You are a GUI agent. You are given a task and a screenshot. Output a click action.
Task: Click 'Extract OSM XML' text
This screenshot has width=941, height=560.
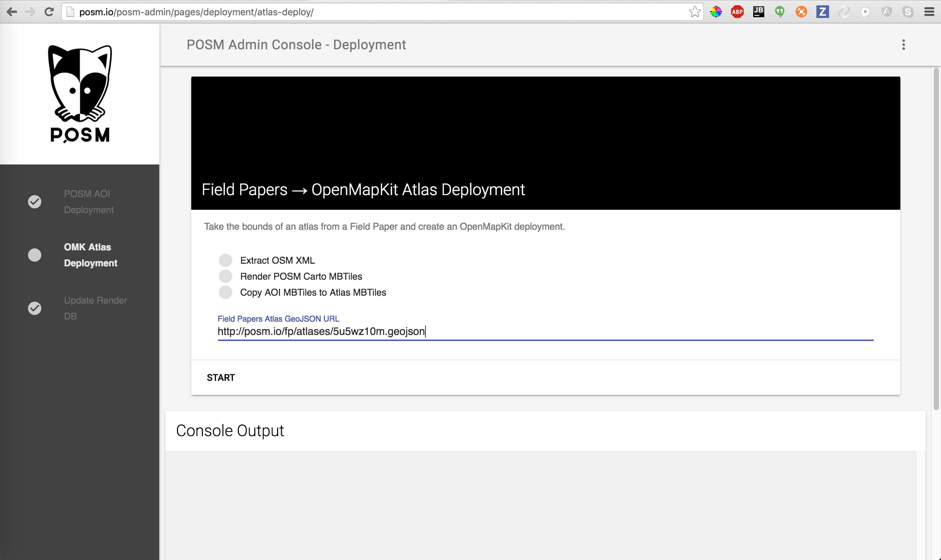(x=278, y=260)
